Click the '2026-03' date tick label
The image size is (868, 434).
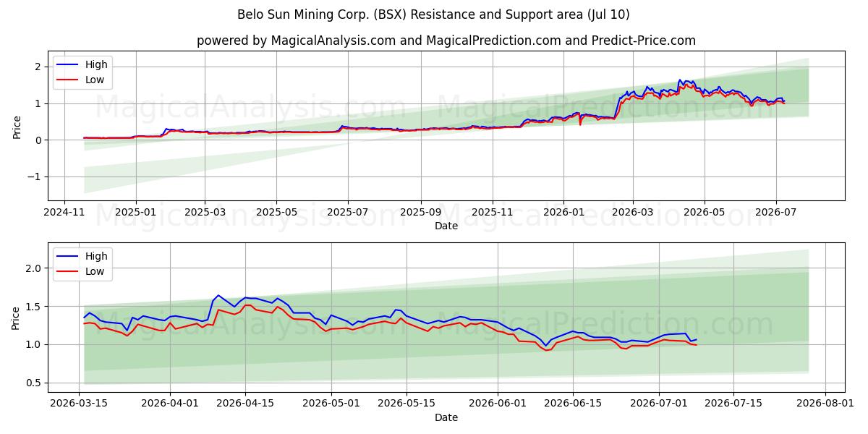click(x=633, y=212)
